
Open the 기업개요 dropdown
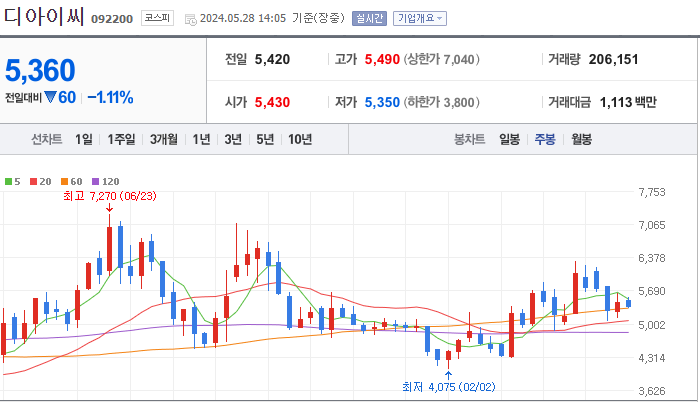(420, 18)
